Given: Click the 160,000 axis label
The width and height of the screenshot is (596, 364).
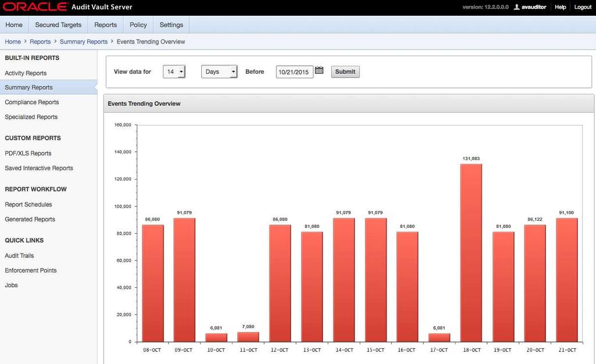Looking at the screenshot, I should pyautogui.click(x=123, y=125).
